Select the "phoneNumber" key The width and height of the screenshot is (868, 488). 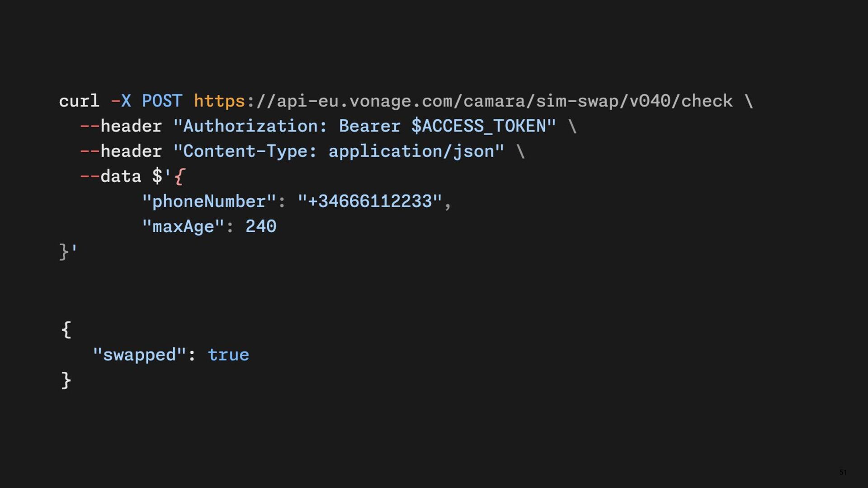(x=209, y=202)
